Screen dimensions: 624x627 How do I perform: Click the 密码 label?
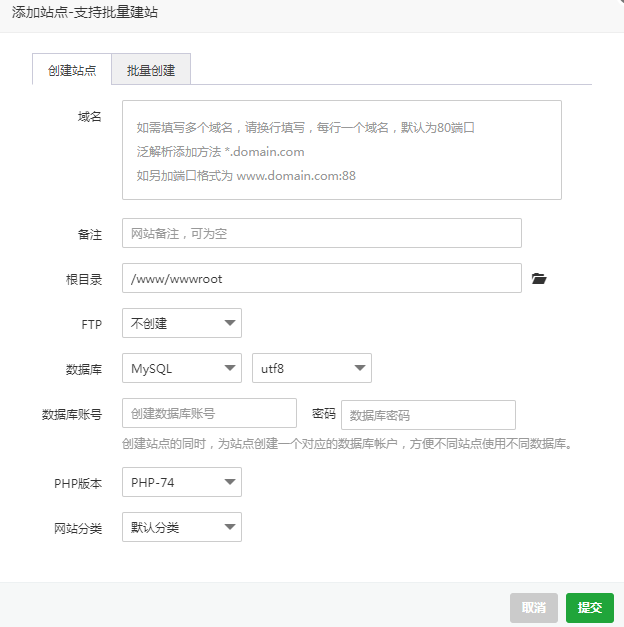point(324,413)
